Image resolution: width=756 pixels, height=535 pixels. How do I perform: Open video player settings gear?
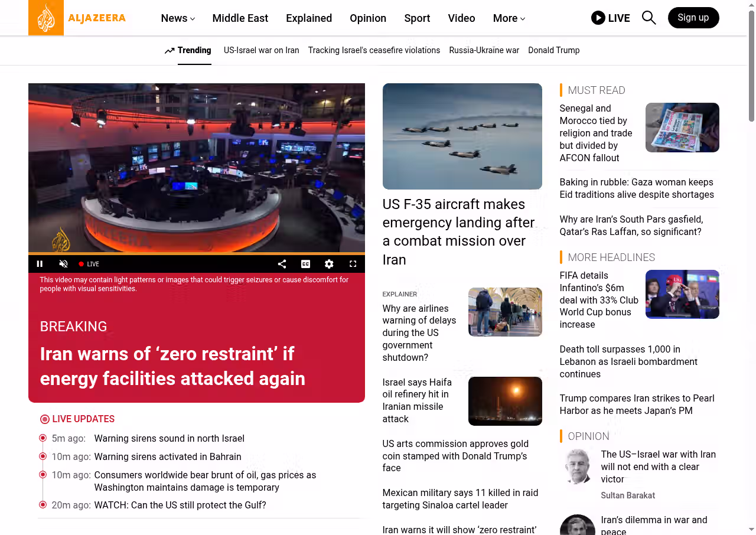pyautogui.click(x=329, y=264)
